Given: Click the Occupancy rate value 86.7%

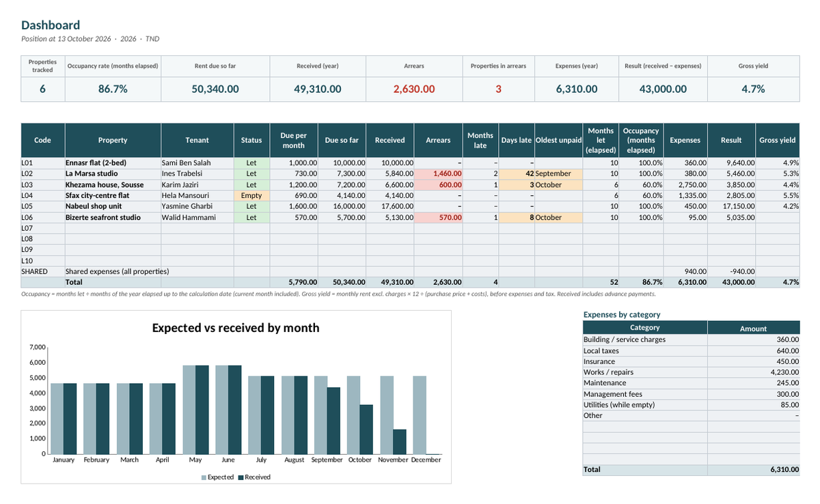Looking at the screenshot, I should click(113, 89).
